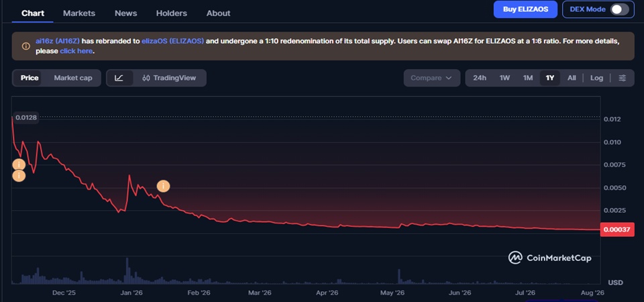Click the 0.010 price axis label
Viewport: 644px width, 302px height.
tap(612, 142)
